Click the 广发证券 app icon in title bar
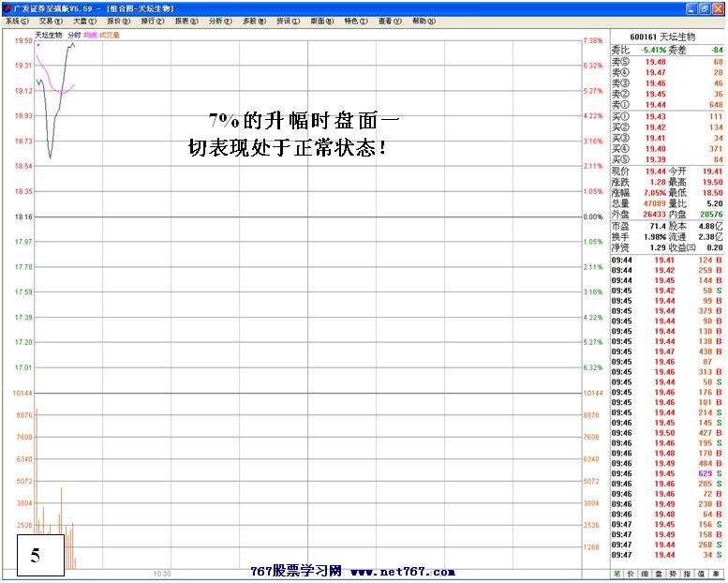The width and height of the screenshot is (728, 583). (7, 8)
